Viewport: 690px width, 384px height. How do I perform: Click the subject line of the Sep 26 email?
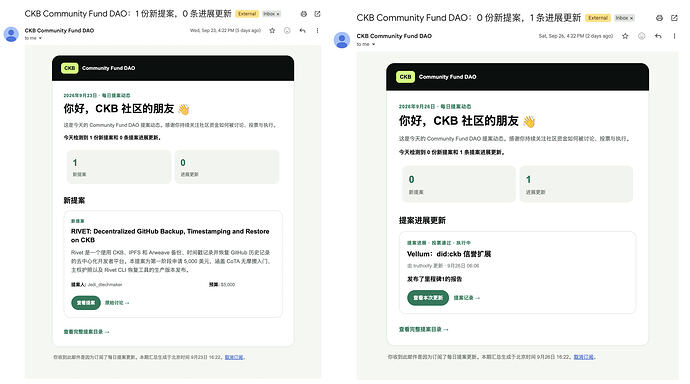[469, 18]
